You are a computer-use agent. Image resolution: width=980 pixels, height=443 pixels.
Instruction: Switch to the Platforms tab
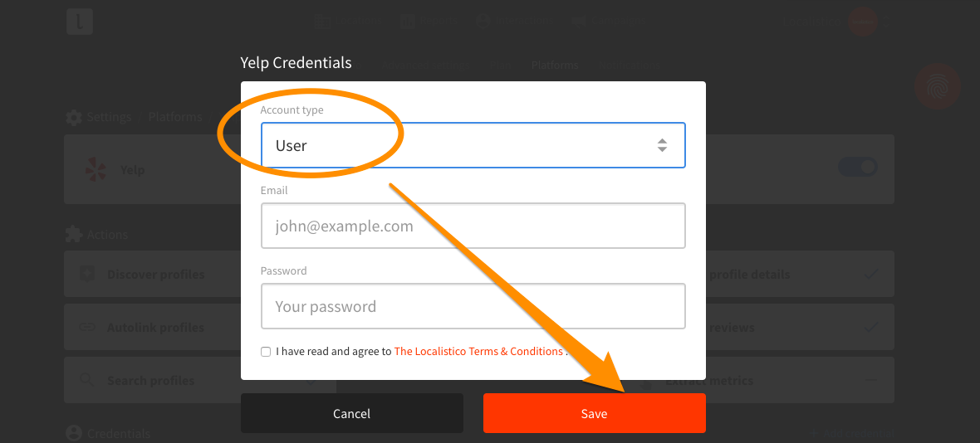[x=555, y=65]
